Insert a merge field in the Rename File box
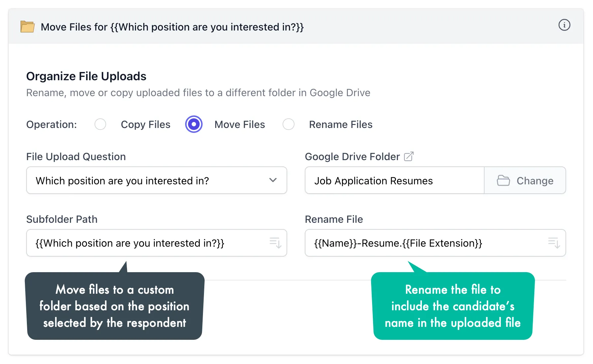593x364 pixels. click(554, 243)
